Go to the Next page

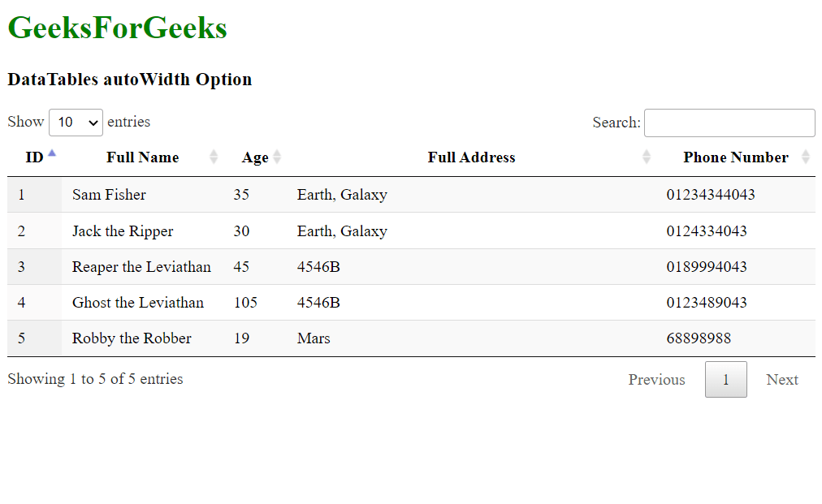[782, 380]
